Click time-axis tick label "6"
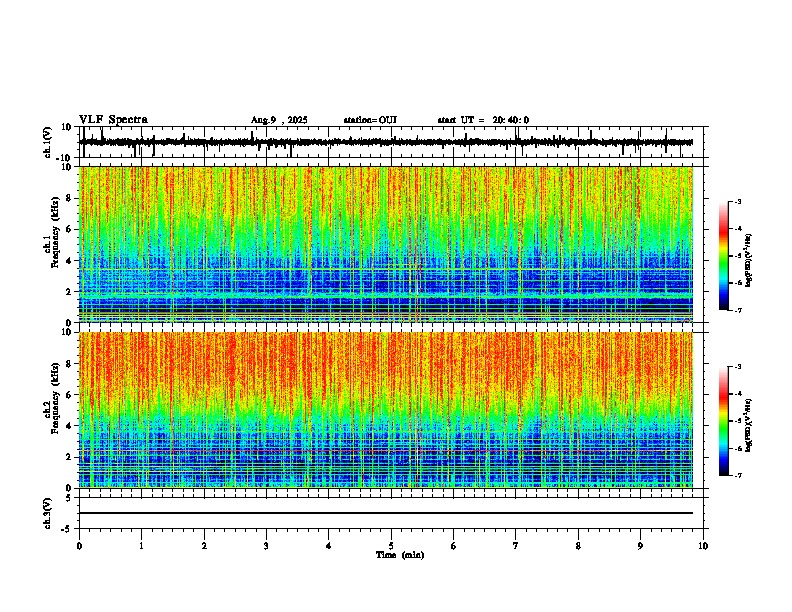 (x=454, y=546)
